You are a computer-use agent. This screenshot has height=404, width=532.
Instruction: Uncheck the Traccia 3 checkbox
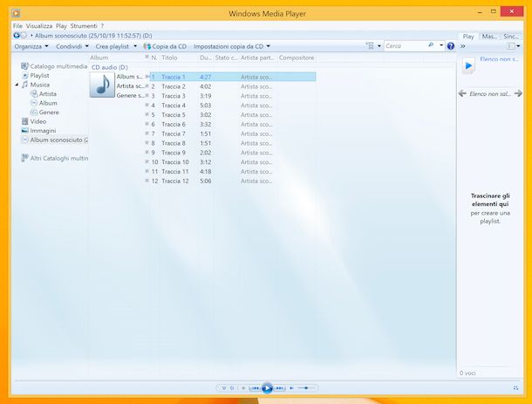[x=147, y=95]
